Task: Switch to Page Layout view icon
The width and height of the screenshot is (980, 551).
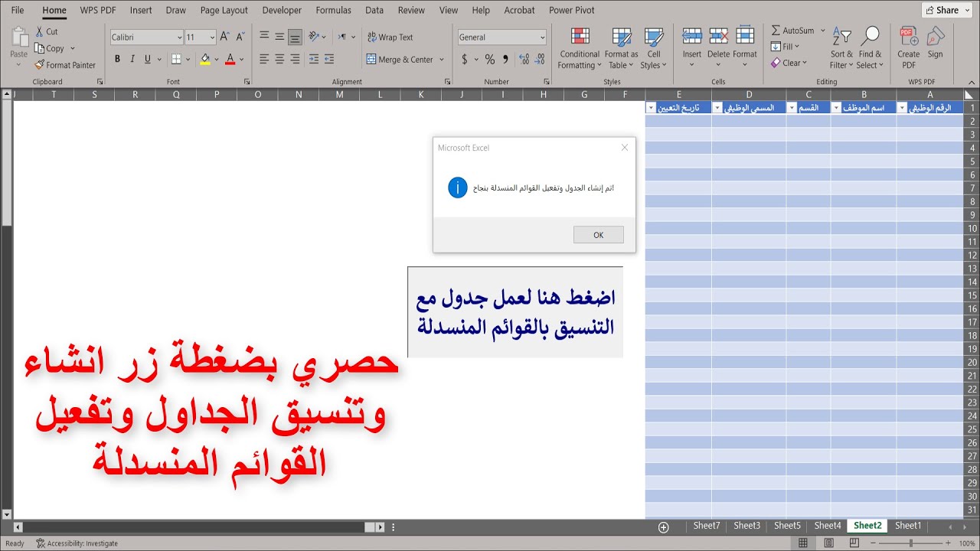Action: pyautogui.click(x=828, y=543)
